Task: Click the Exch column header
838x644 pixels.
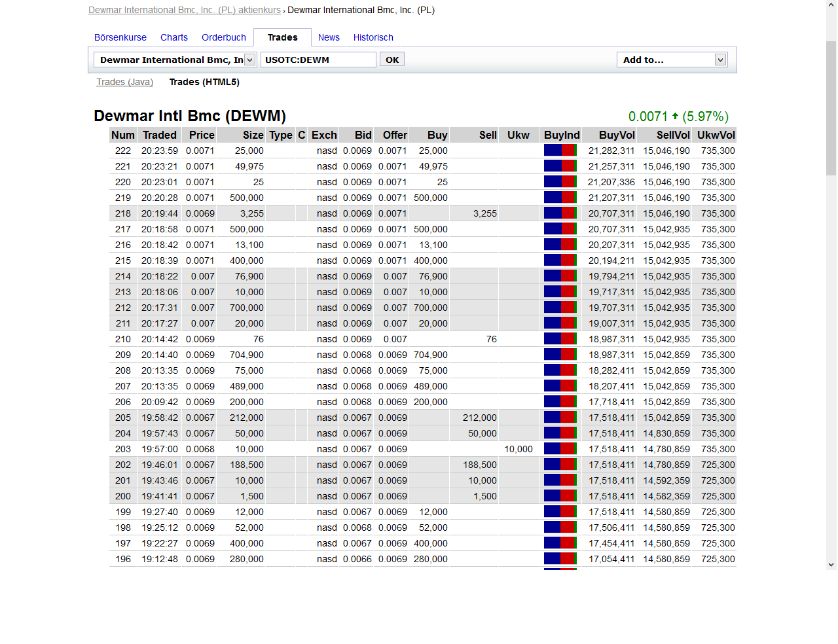Action: (x=324, y=135)
